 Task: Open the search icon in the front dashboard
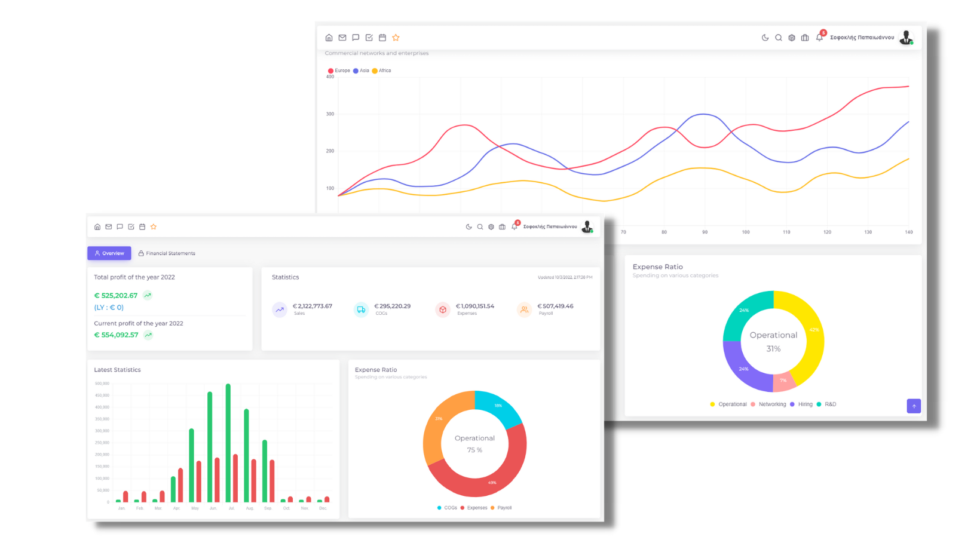(480, 227)
